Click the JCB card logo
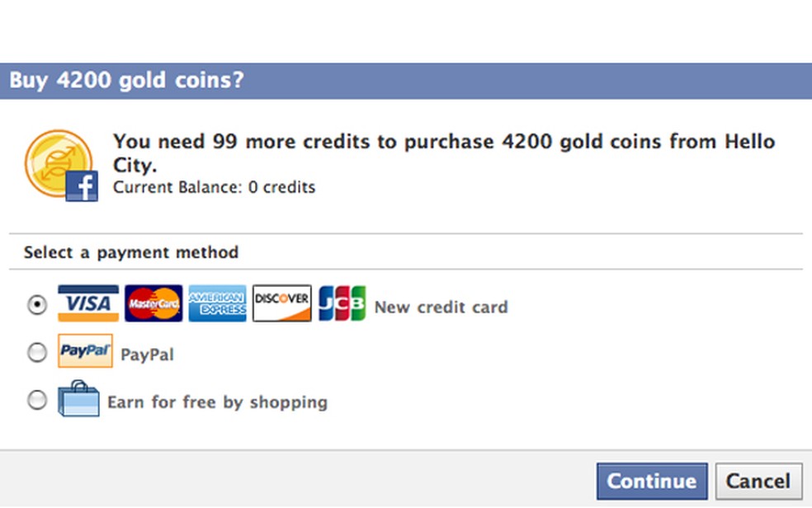812x508 pixels. [342, 303]
